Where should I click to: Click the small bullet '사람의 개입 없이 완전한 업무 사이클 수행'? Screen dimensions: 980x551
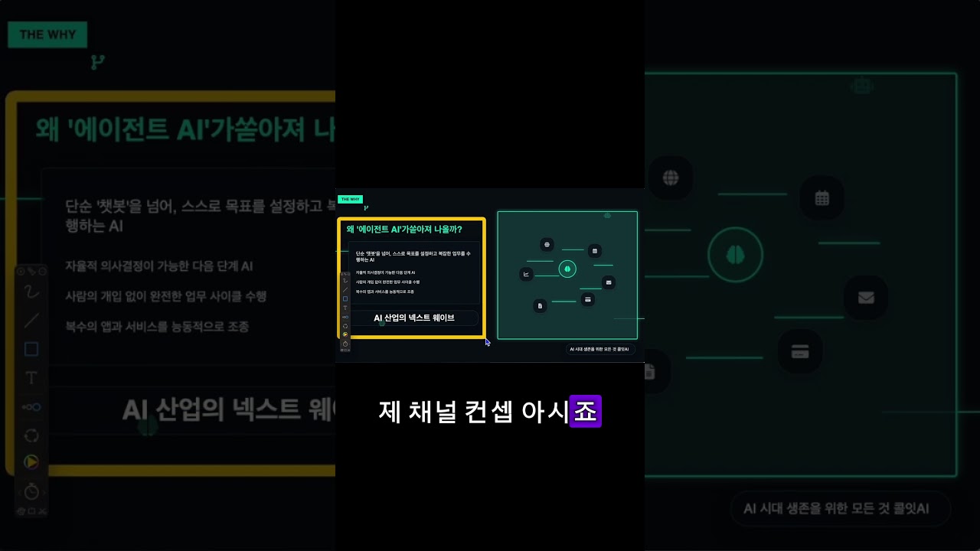tap(388, 282)
